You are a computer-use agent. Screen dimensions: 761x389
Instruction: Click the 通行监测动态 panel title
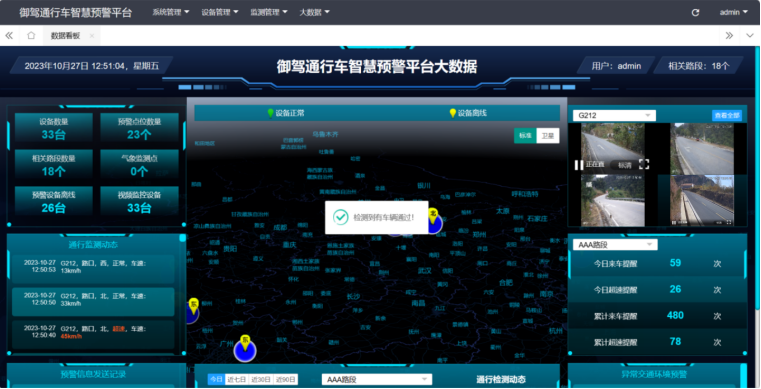(x=93, y=245)
